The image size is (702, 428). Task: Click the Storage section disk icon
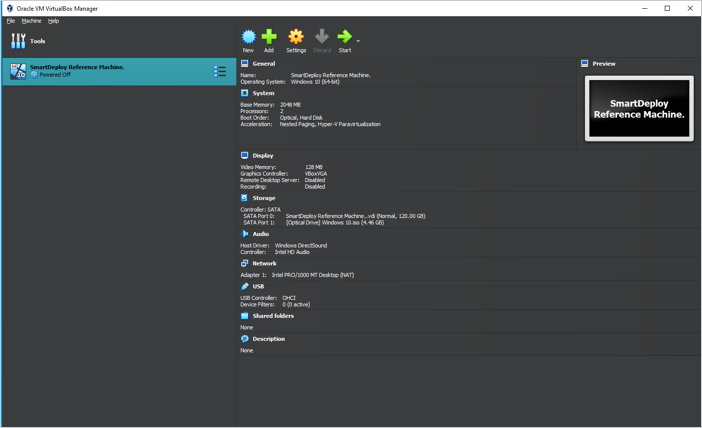pyautogui.click(x=244, y=198)
